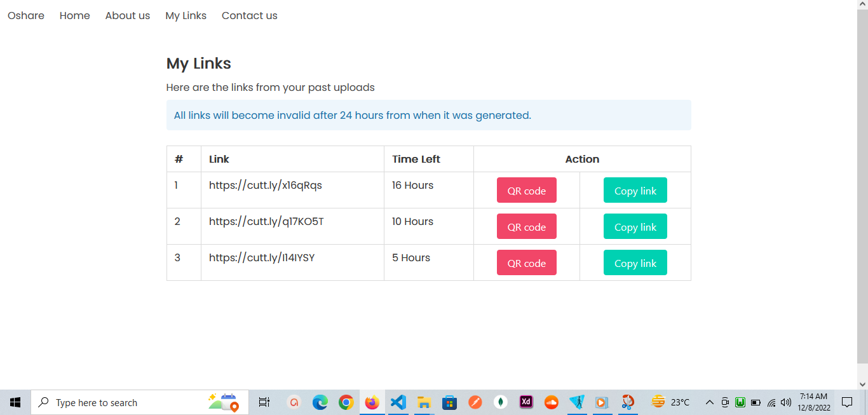Open the Wi-Fi network tray icon
The width and height of the screenshot is (868, 415).
tap(771, 402)
